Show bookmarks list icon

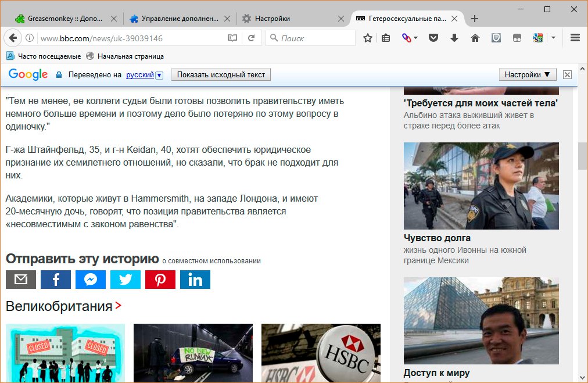coord(385,38)
